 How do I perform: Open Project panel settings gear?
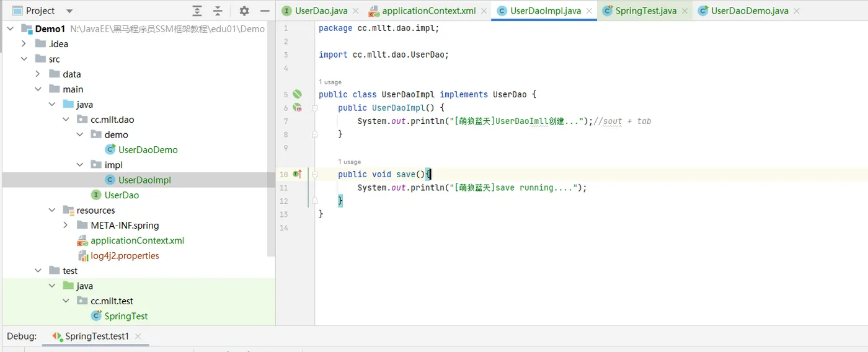pyautogui.click(x=244, y=11)
